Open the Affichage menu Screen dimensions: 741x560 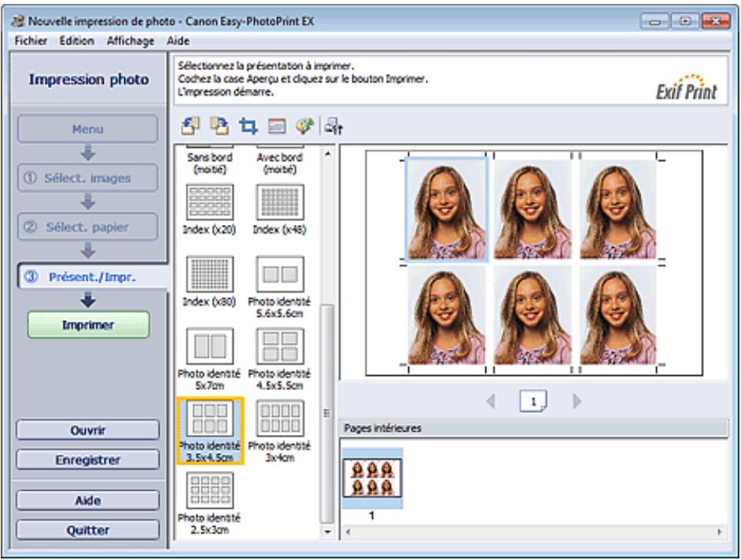[x=131, y=41]
